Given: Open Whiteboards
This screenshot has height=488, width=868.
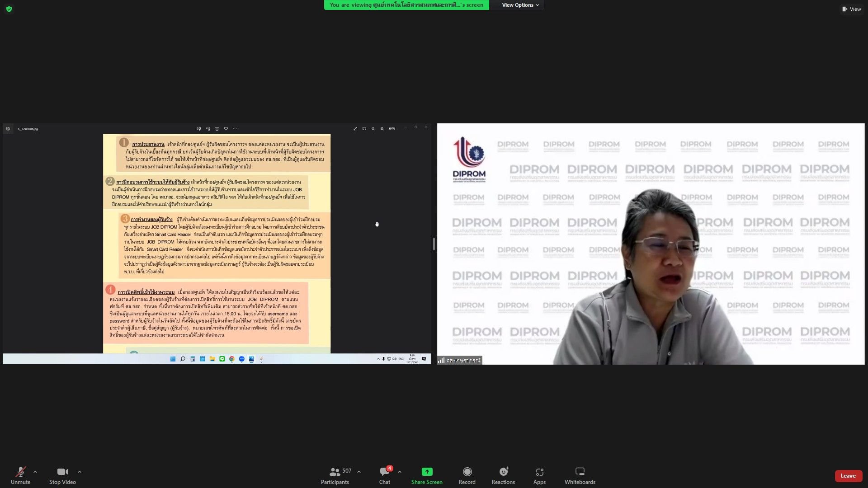Looking at the screenshot, I should tap(580, 475).
